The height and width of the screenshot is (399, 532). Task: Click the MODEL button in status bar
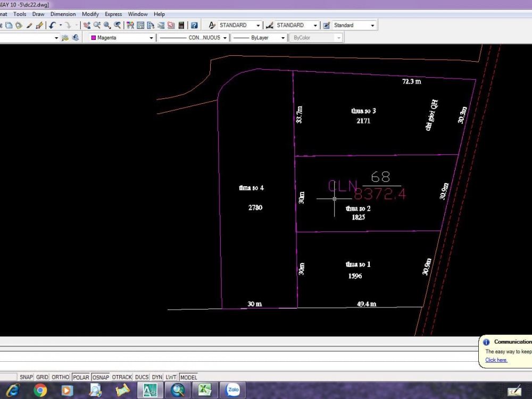pos(188,377)
